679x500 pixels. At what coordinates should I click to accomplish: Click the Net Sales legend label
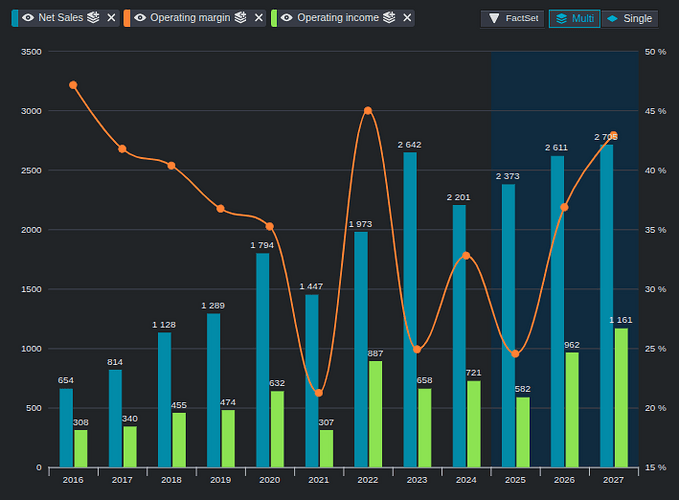(x=61, y=18)
